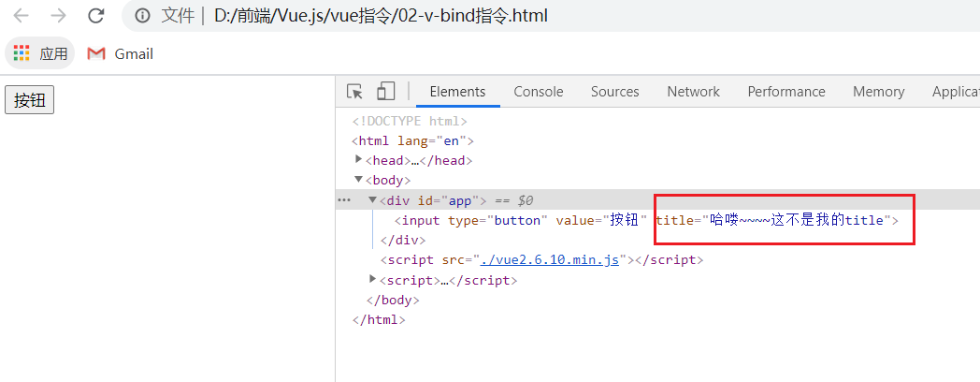Click the 按钮 button on the page
Screen dimensions: 980x382
coord(29,100)
